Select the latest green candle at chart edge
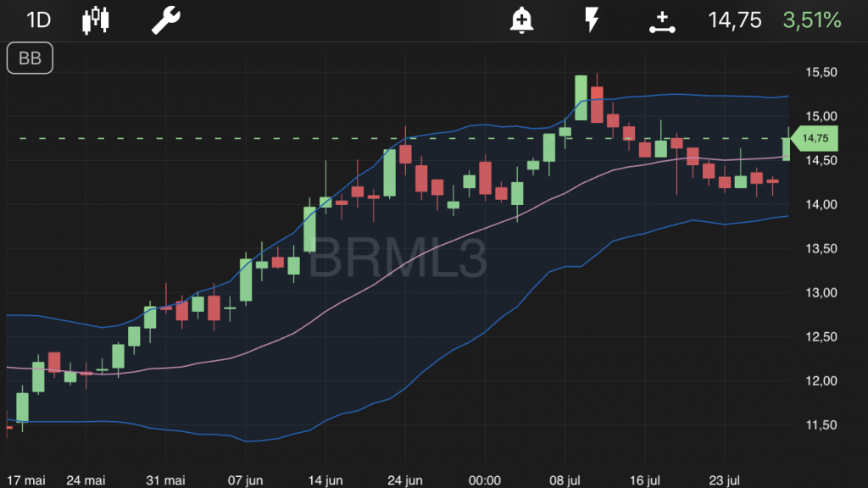Viewport: 868px width, 488px height. 786,148
